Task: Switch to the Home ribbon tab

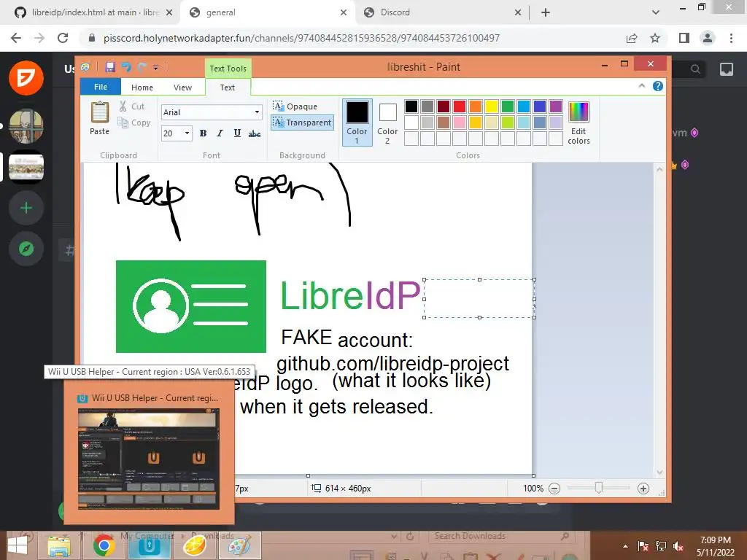Action: [142, 87]
